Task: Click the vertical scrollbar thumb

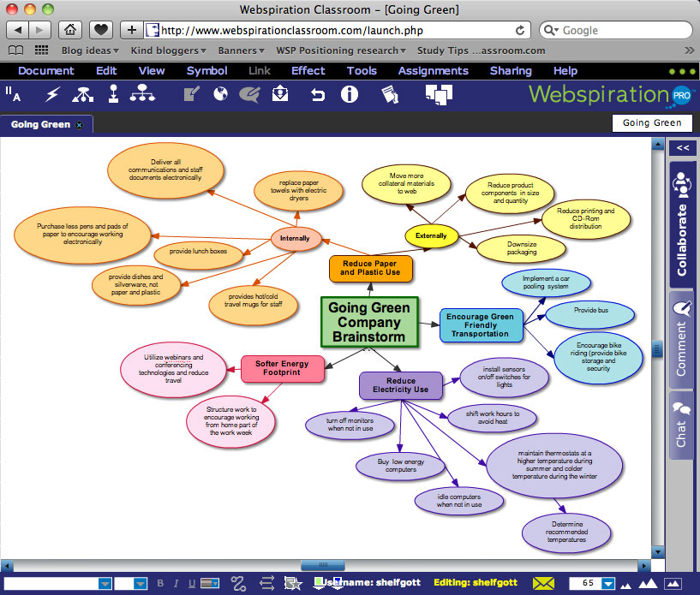Action: coord(657,348)
